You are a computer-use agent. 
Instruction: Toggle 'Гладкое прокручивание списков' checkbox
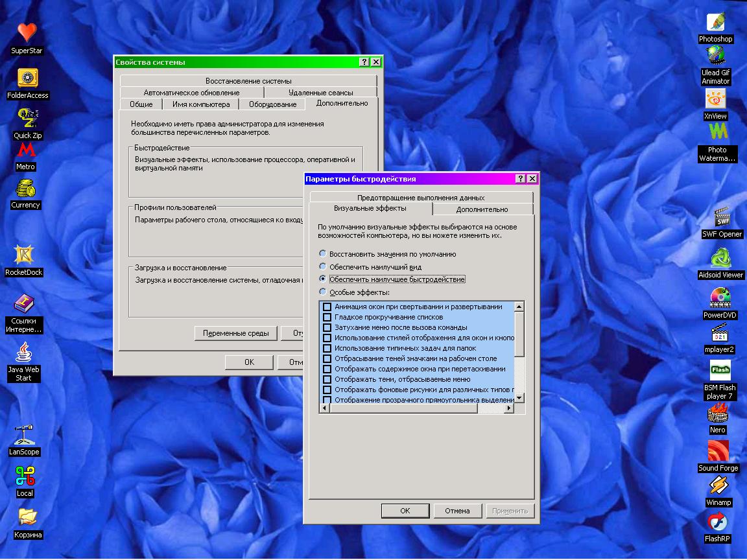(x=327, y=317)
